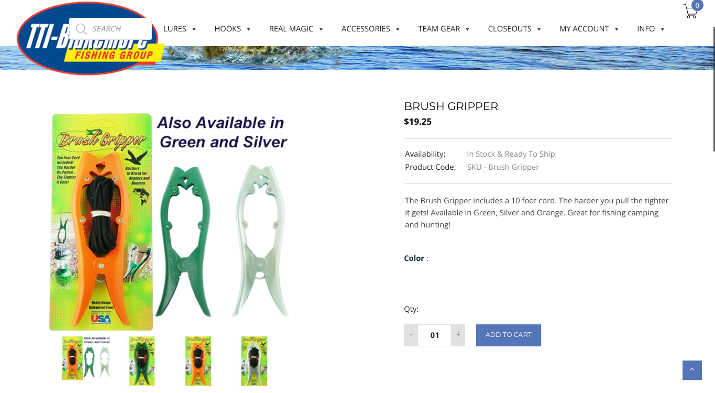This screenshot has width=715, height=393.
Task: Click the search magnifier icon
Action: point(81,29)
